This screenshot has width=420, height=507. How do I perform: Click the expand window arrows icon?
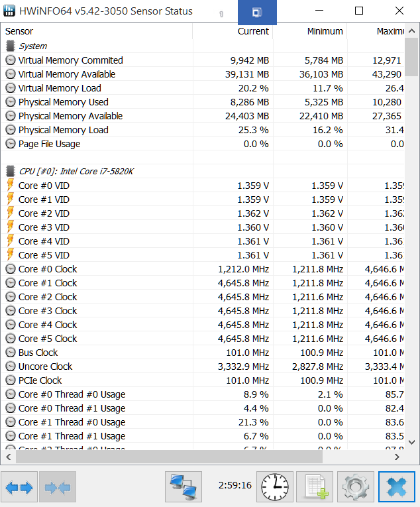[x=19, y=487]
